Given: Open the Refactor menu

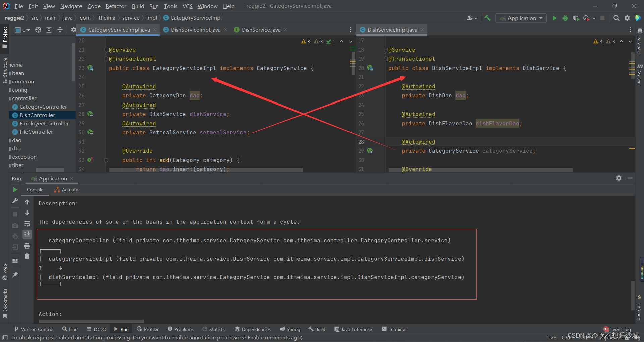Looking at the screenshot, I should click(116, 6).
